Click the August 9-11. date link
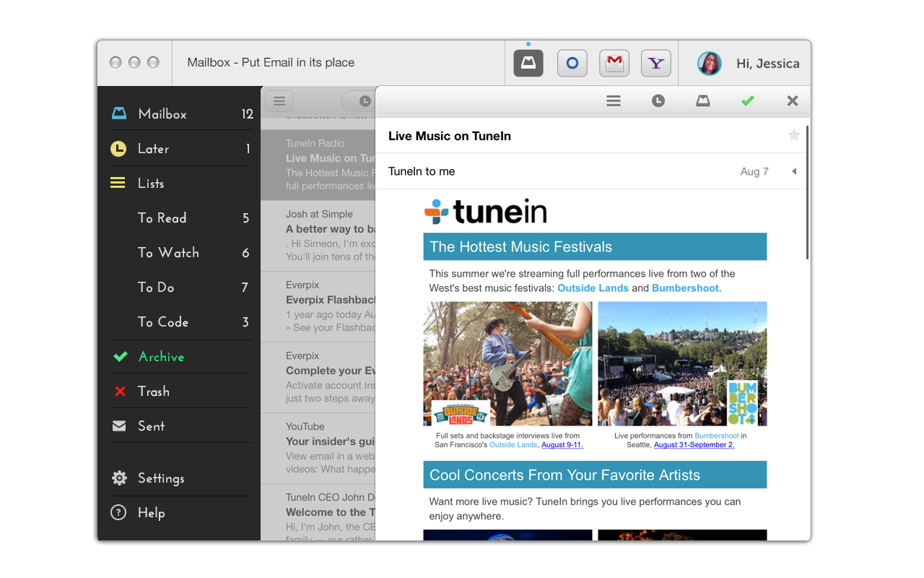This screenshot has height=578, width=924. coord(562,445)
